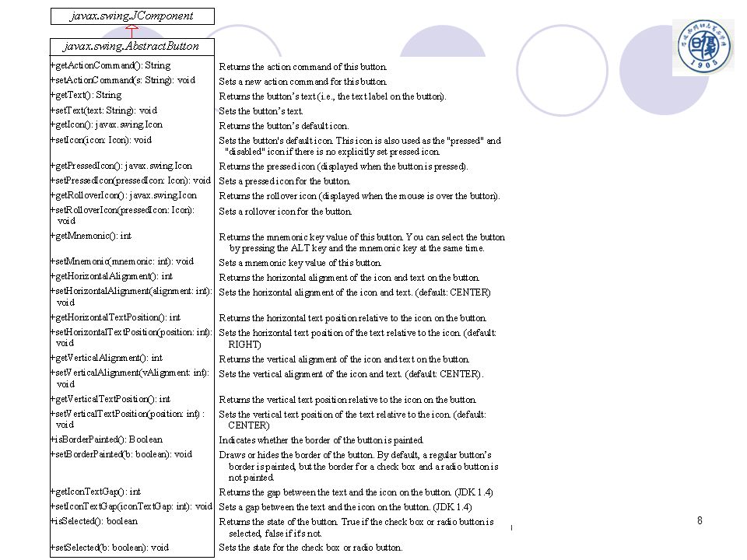Click description 'Returns the pressed icon'
747x560 pixels.
[343, 166]
